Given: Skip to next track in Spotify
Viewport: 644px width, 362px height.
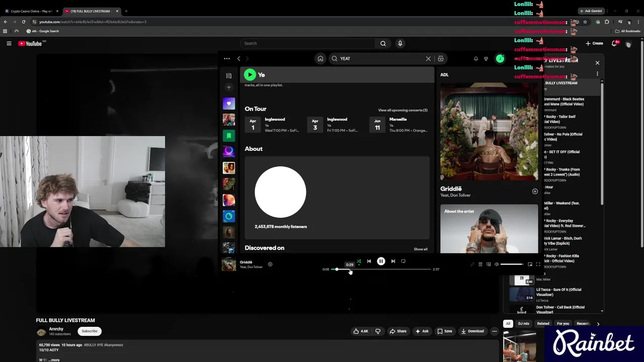Looking at the screenshot, I should (x=393, y=261).
